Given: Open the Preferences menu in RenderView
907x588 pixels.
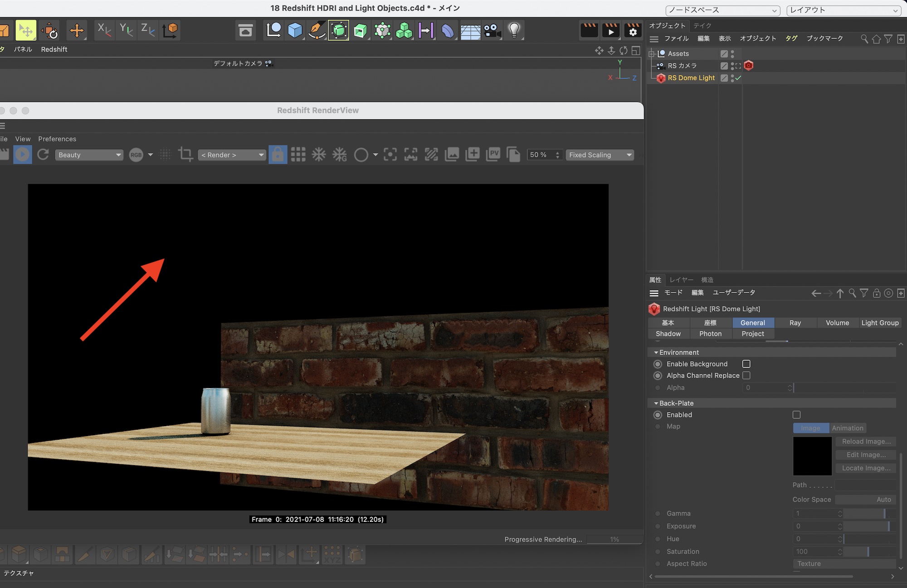Looking at the screenshot, I should [57, 139].
